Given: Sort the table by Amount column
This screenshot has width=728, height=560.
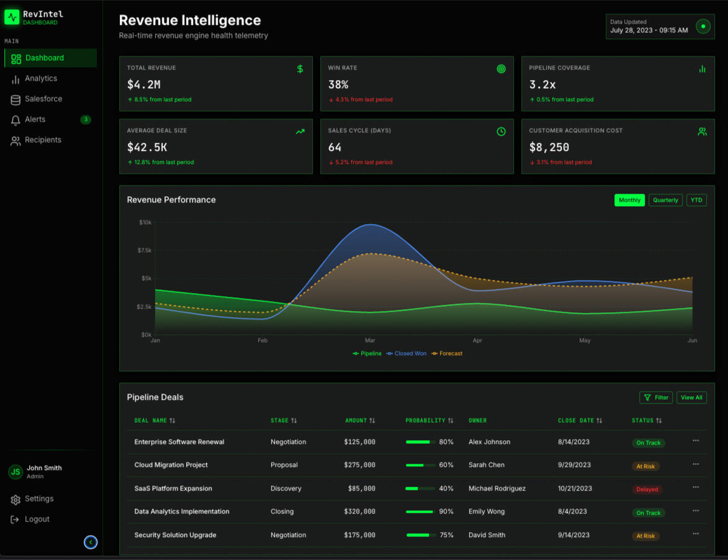Looking at the screenshot, I should (x=360, y=420).
